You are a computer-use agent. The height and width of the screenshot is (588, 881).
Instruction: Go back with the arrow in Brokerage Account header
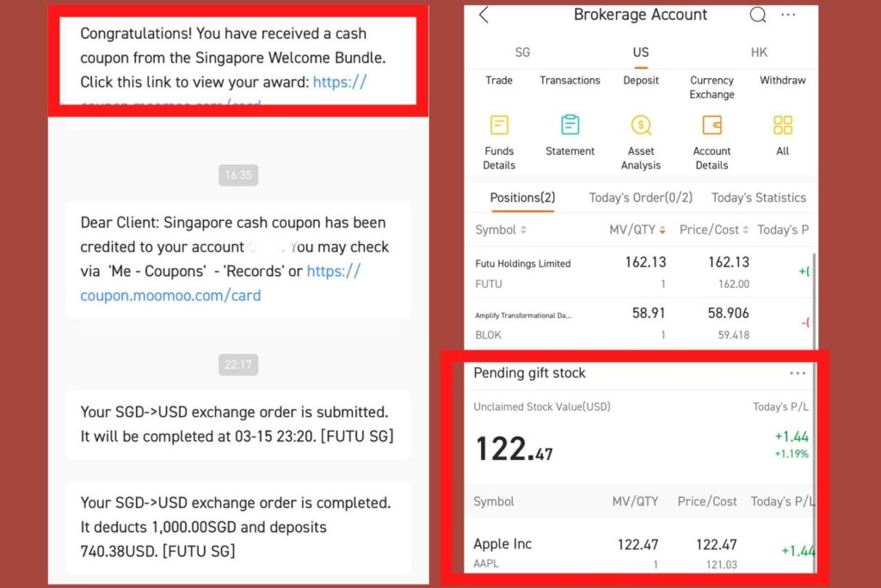click(x=484, y=15)
